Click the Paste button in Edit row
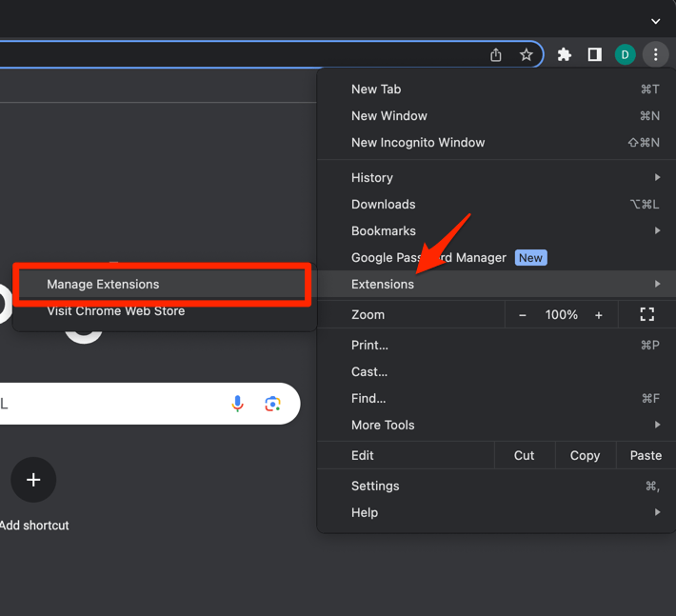The width and height of the screenshot is (676, 616). pos(646,456)
